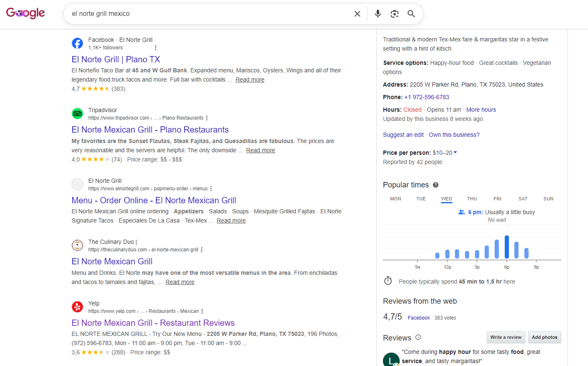Click The Culinary Duo favicon

pyautogui.click(x=77, y=245)
